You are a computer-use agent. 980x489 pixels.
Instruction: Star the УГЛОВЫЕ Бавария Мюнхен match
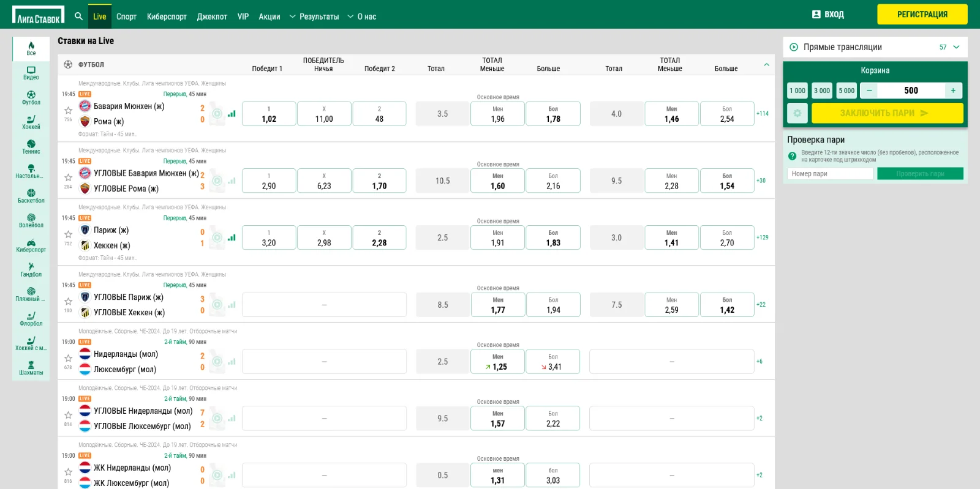tap(68, 177)
